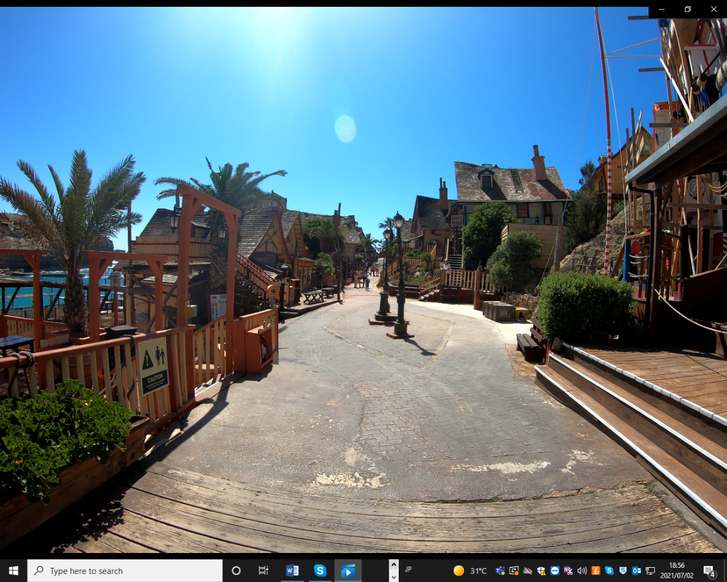Click the 'Type here to search' box
The image size is (727, 582).
125,571
